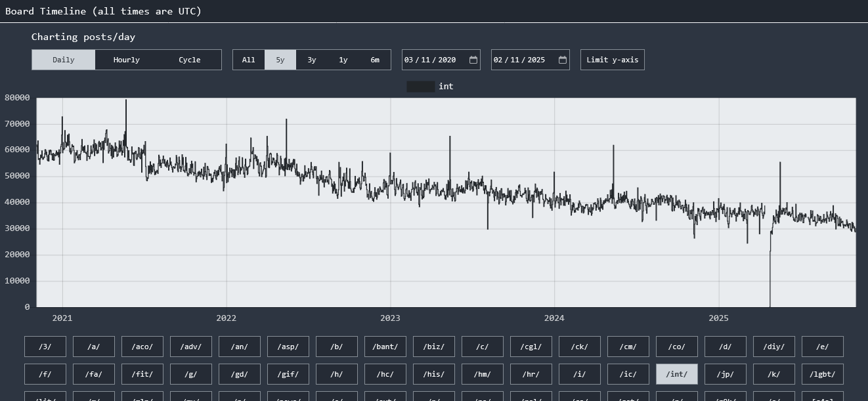Select the /aco/ board
The width and height of the screenshot is (868, 401).
(142, 347)
